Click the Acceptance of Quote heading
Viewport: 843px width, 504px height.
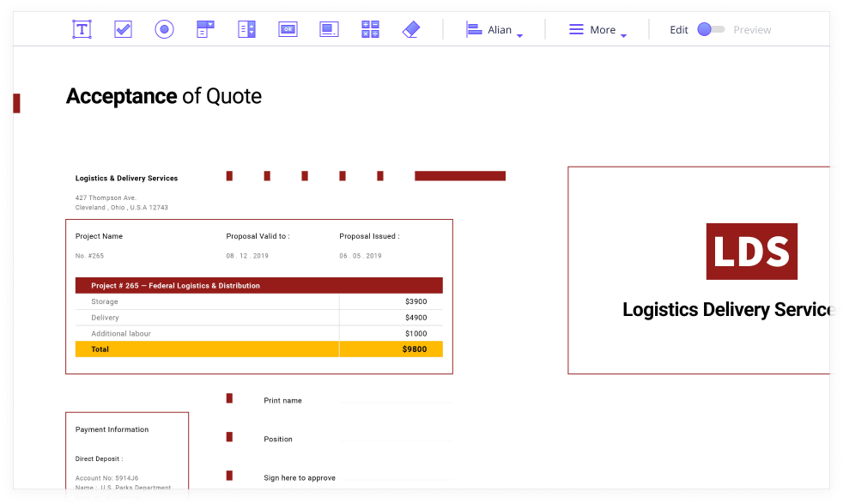point(164,96)
